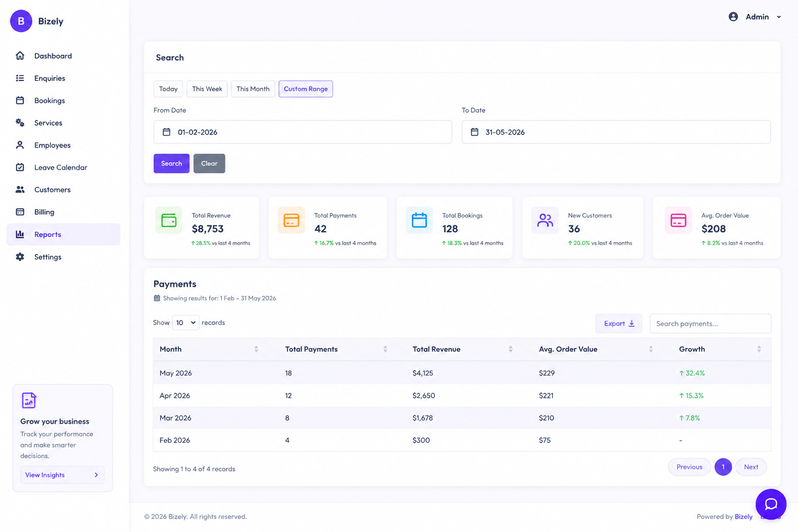The image size is (798, 532).
Task: Select the Enquiries list icon
Action: [20, 78]
